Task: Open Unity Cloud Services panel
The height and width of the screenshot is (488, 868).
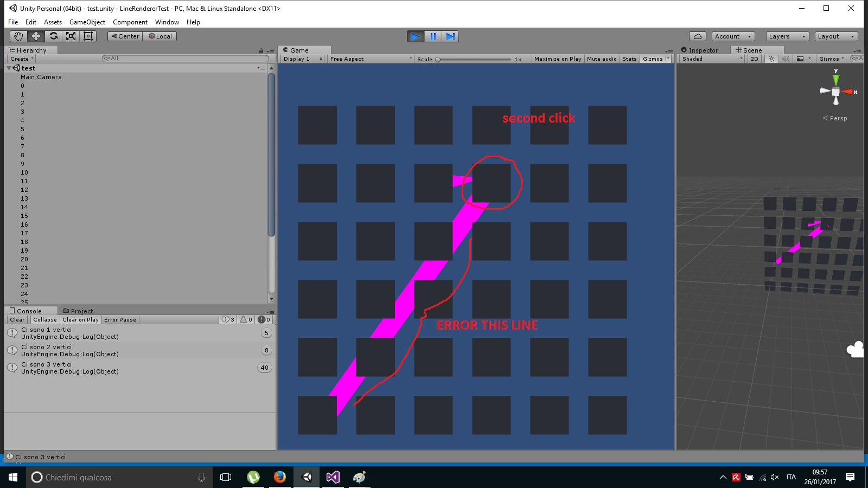Action: click(x=698, y=36)
